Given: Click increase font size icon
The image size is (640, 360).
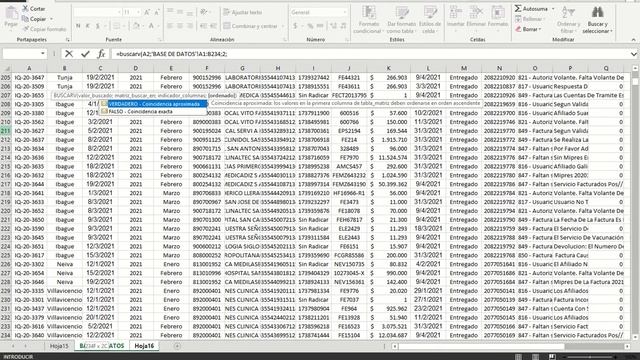Looking at the screenshot, I should [x=147, y=13].
